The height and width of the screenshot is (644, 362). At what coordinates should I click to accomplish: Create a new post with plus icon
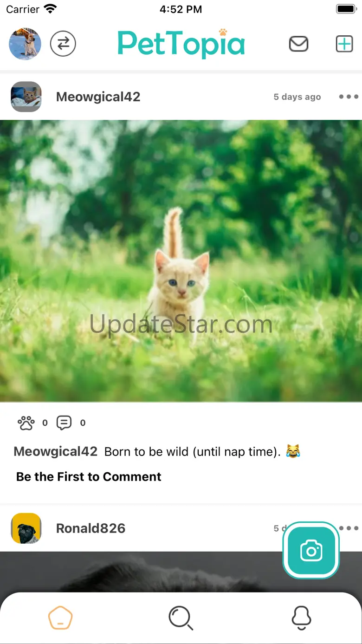(x=344, y=44)
